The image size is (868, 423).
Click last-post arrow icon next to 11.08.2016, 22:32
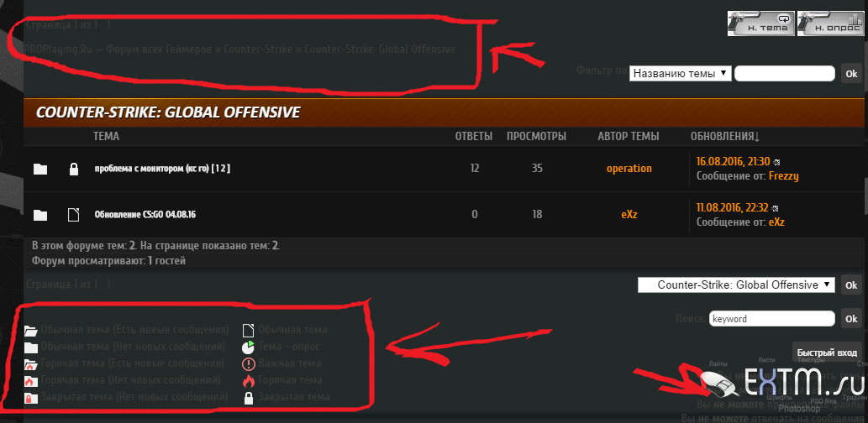(775, 208)
